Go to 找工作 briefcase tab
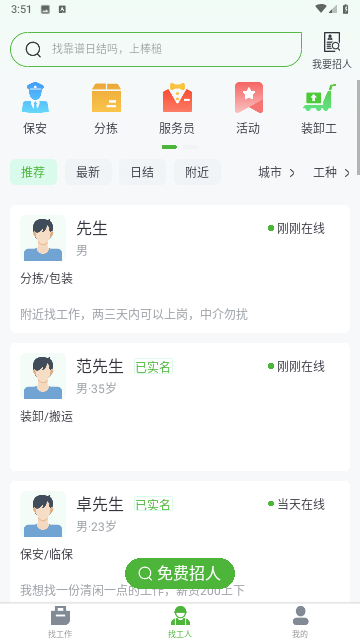 tap(60, 622)
